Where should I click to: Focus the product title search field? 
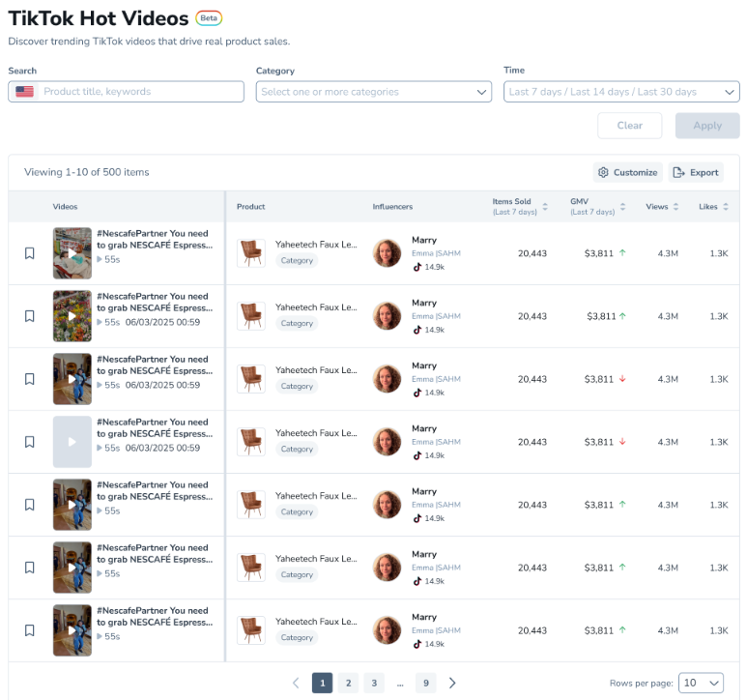point(140,92)
